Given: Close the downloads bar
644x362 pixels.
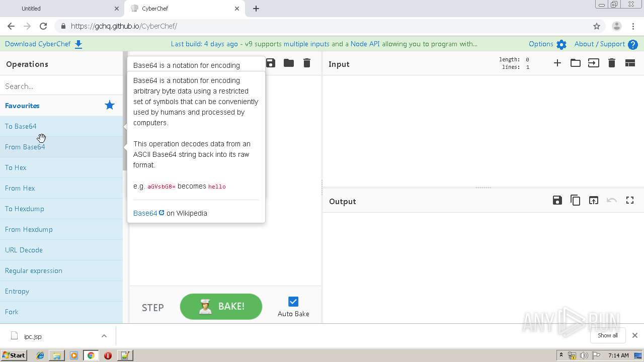Looking at the screenshot, I should point(634,335).
